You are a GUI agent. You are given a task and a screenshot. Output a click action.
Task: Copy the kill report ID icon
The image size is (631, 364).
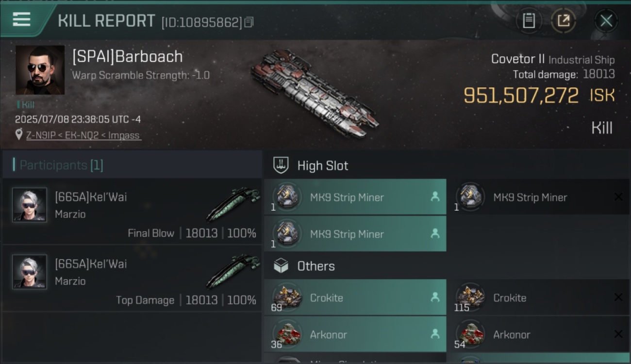click(249, 22)
